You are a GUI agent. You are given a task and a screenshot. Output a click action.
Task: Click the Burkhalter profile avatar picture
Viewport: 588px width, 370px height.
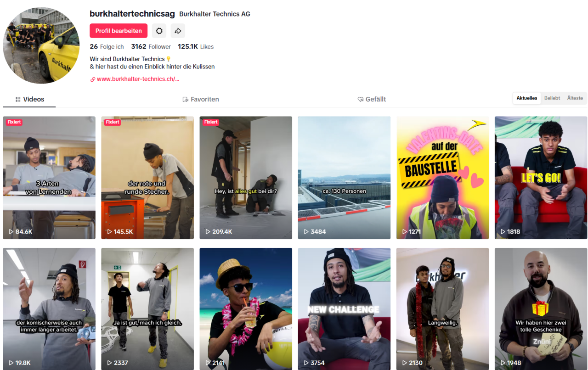click(x=41, y=45)
